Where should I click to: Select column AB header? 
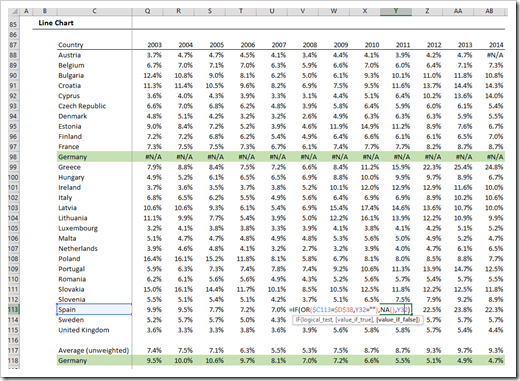point(489,11)
